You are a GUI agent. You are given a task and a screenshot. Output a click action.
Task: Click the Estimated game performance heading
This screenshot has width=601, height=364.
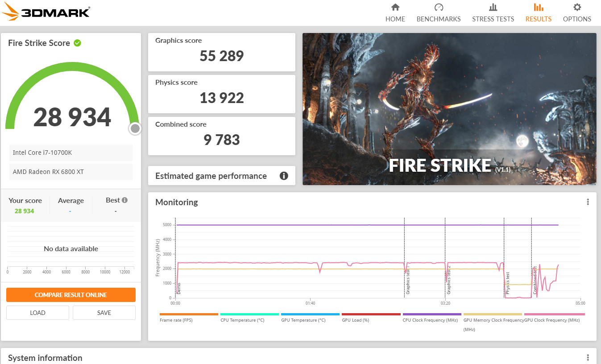tap(211, 176)
